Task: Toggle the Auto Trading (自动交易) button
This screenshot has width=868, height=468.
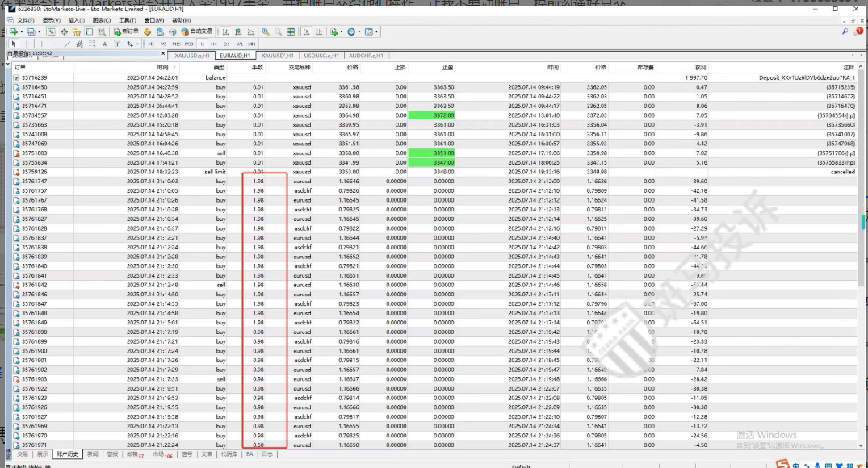Action: (195, 31)
